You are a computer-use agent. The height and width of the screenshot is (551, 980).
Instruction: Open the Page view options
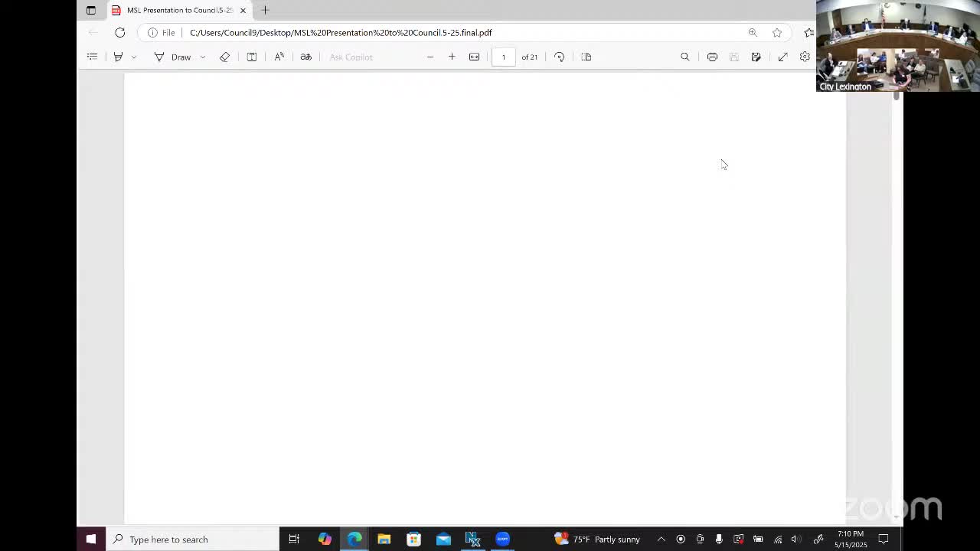tap(586, 57)
